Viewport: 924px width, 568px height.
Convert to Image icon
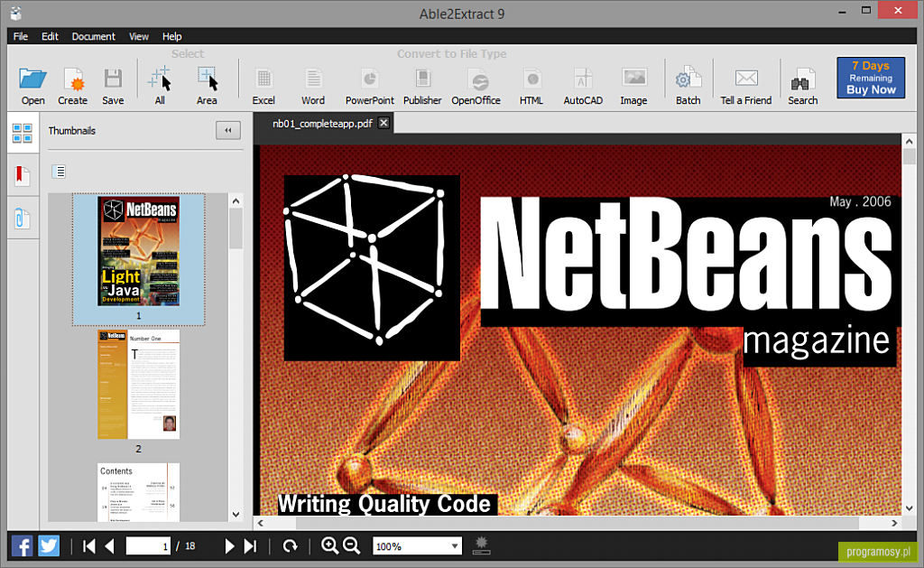pyautogui.click(x=634, y=78)
